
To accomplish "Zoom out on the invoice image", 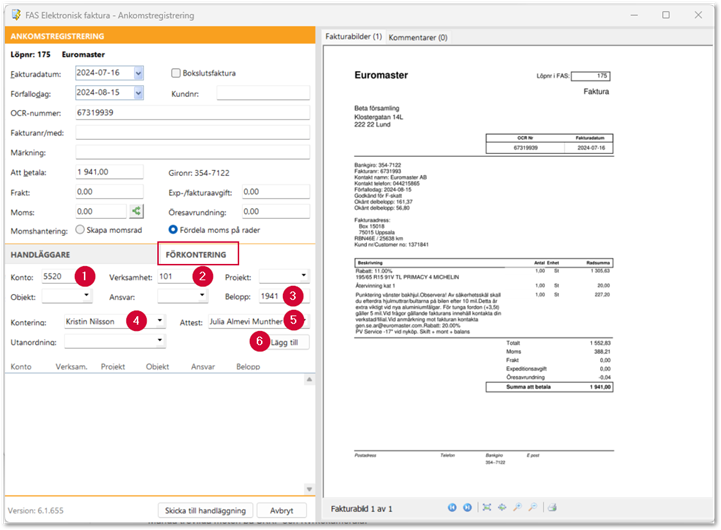I will [532, 507].
